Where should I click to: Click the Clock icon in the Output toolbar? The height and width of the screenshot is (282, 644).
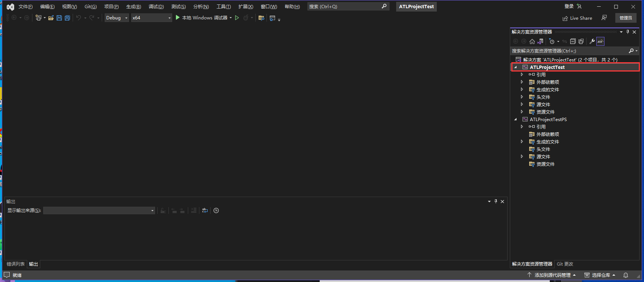[x=216, y=210]
